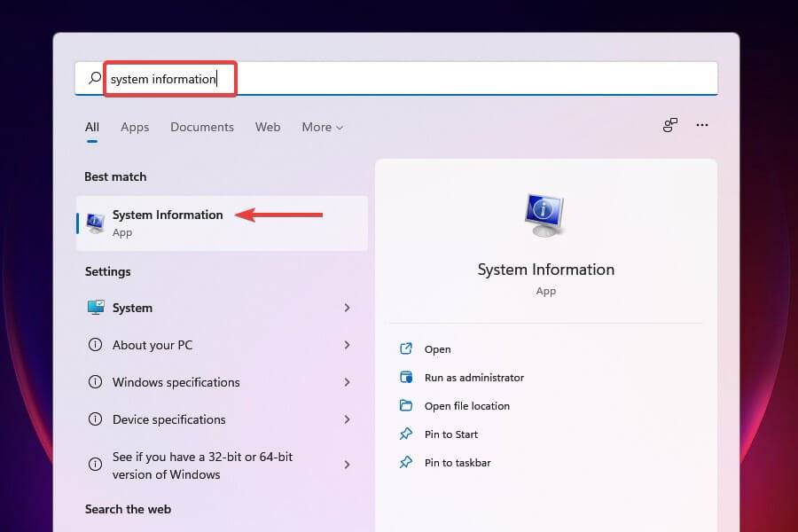Select the About your PC settings icon

point(96,345)
